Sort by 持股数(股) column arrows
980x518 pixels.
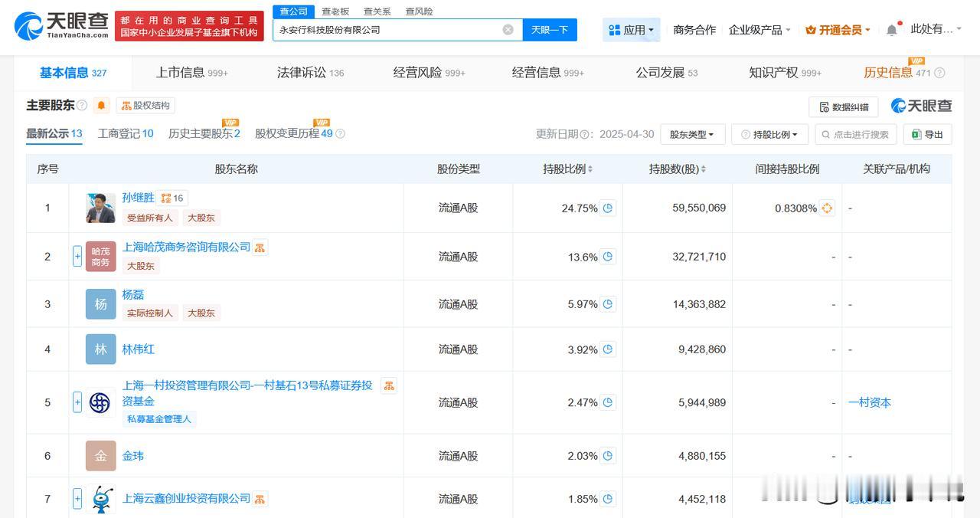(x=704, y=169)
